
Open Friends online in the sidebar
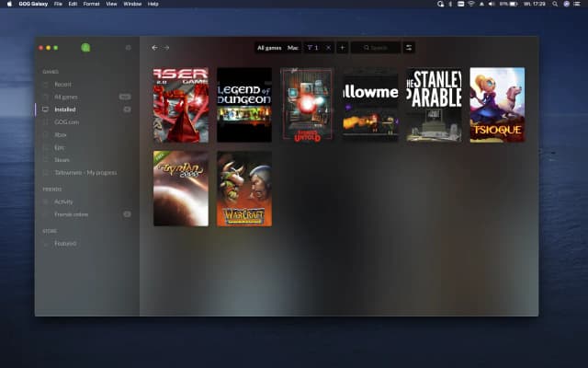pyautogui.click(x=72, y=213)
